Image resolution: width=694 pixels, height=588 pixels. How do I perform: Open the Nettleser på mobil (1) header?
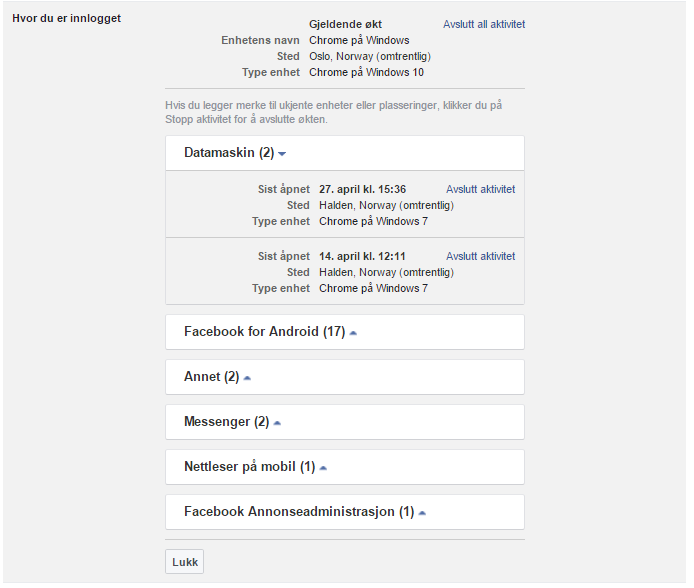345,467
